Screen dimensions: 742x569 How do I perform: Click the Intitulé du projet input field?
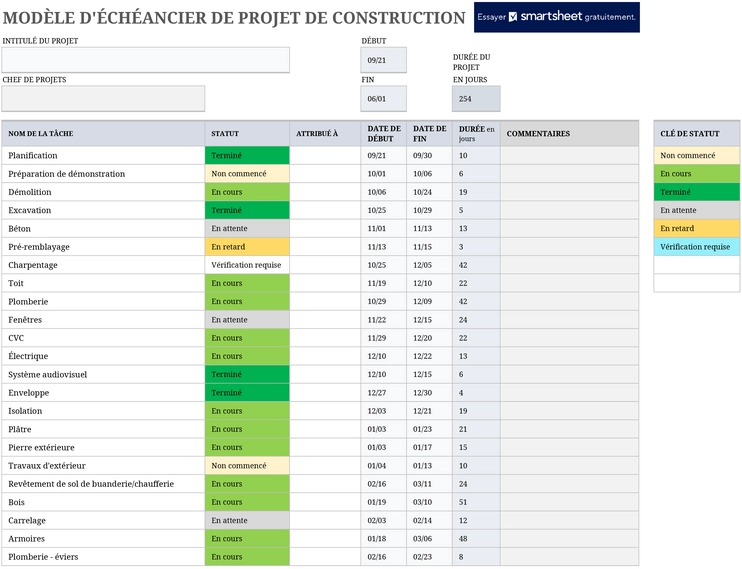[145, 60]
